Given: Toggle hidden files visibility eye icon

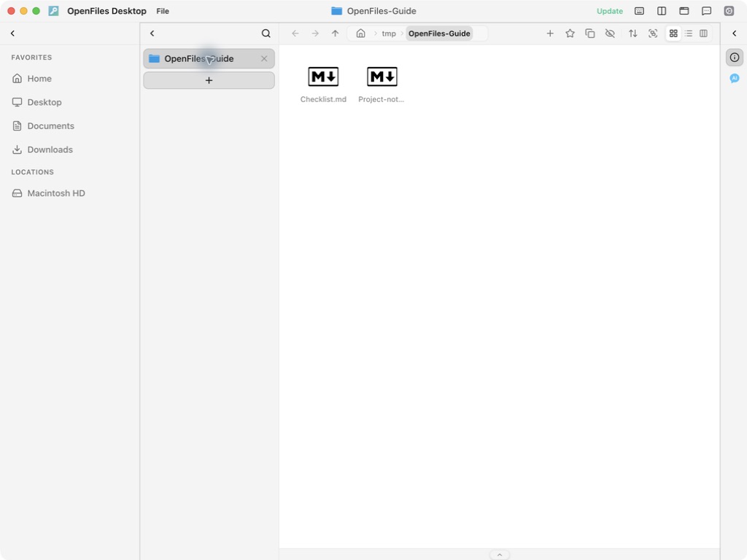Looking at the screenshot, I should point(610,34).
